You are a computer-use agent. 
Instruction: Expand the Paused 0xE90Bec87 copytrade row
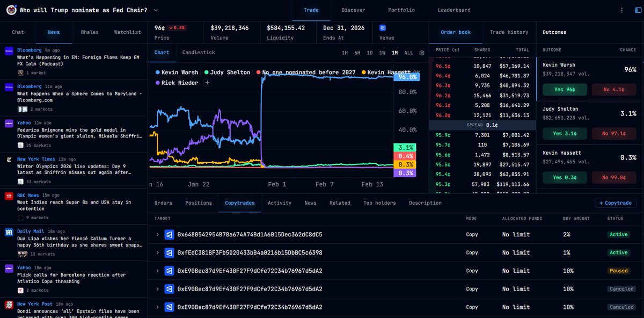[x=157, y=271]
